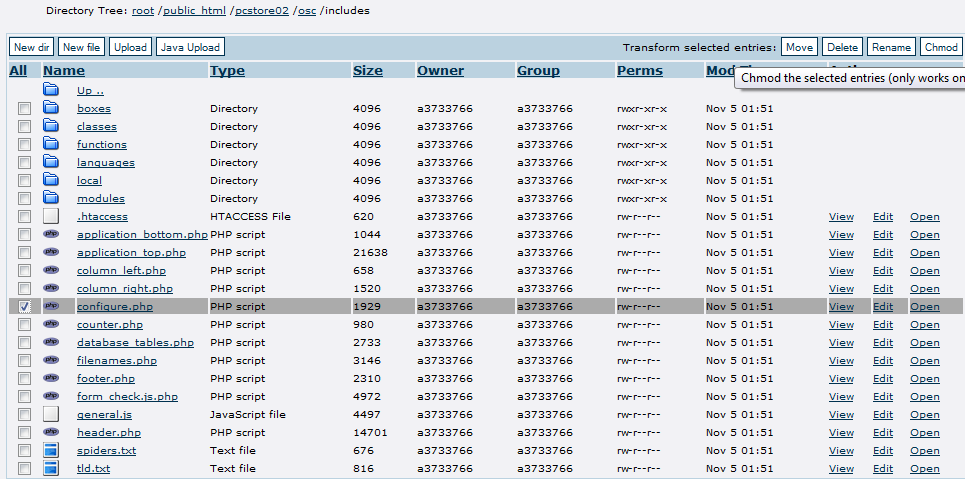
Task: Select the checkbox for counter.php
Action: point(24,324)
